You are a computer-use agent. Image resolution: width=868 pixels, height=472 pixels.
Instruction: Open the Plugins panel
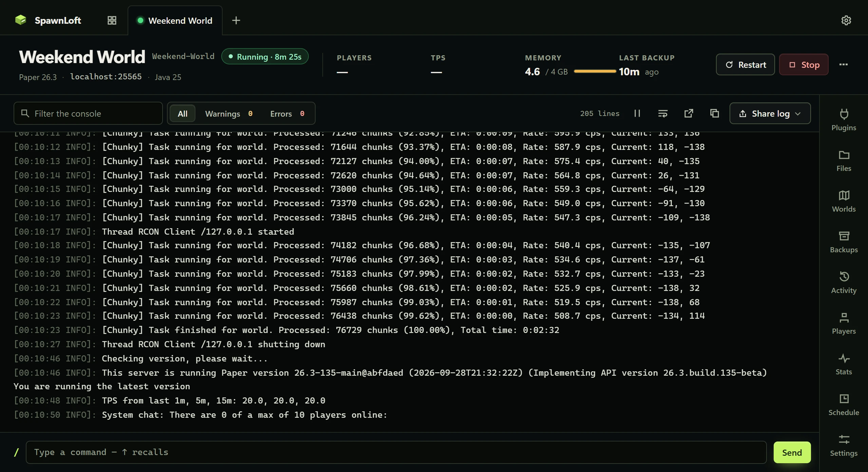(x=844, y=120)
